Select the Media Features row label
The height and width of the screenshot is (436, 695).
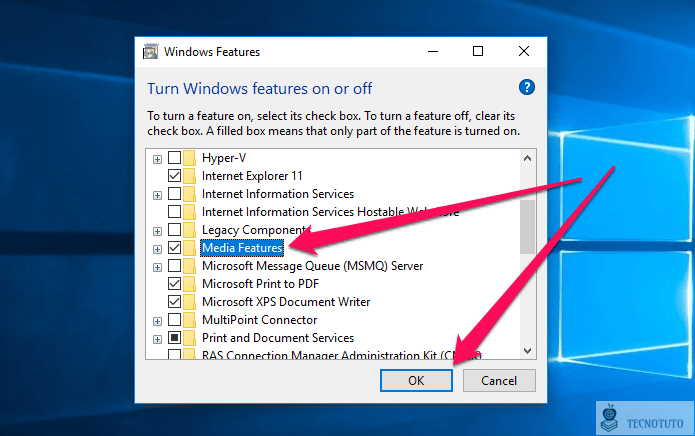[242, 248]
